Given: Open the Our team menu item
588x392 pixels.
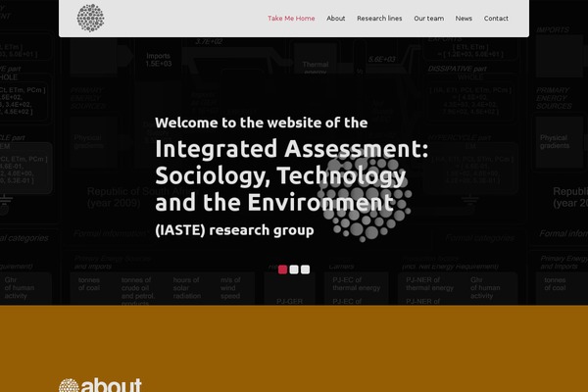Looking at the screenshot, I should 428,19.
